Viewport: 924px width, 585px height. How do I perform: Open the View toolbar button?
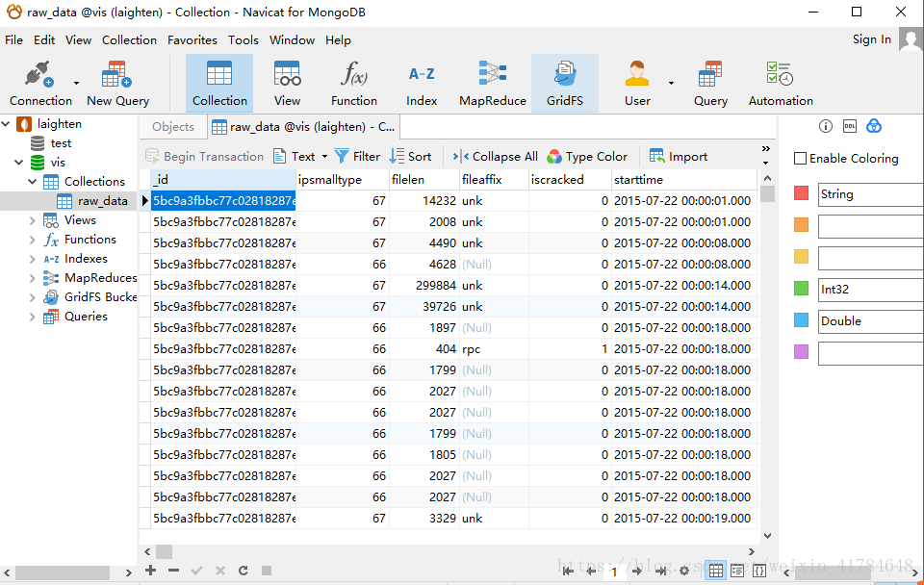pos(287,84)
